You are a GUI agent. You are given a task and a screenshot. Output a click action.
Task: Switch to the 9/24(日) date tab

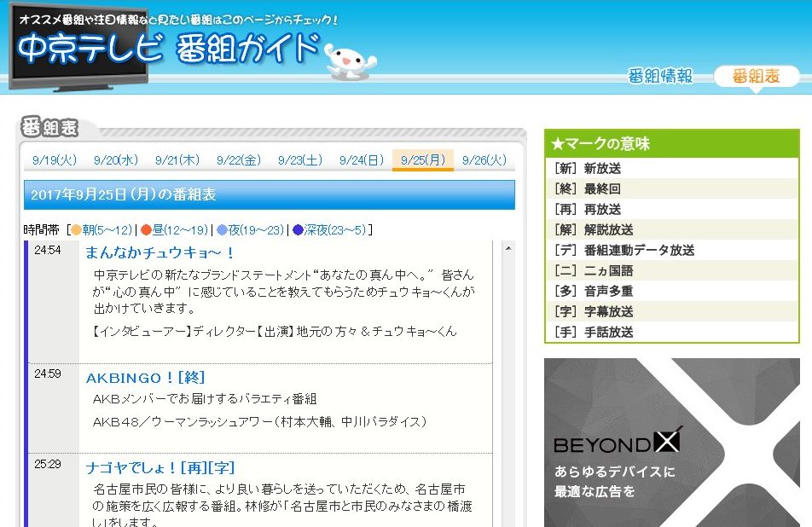(x=362, y=160)
